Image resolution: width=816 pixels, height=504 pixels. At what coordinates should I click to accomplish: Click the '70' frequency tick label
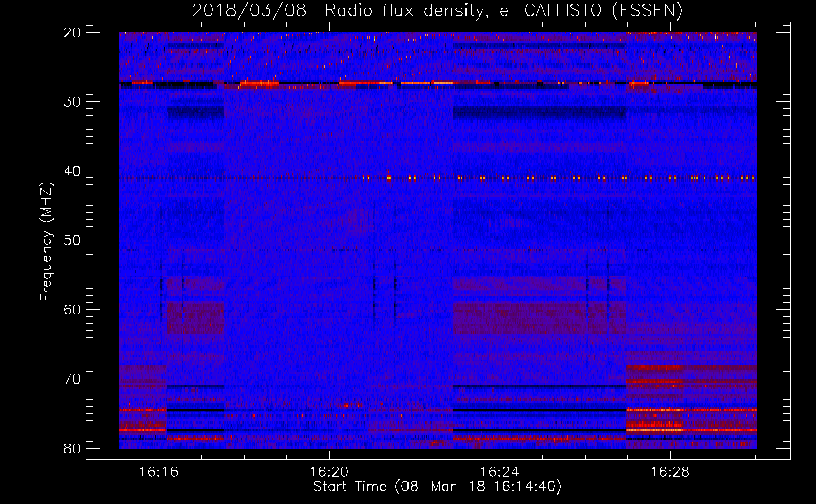(73, 379)
